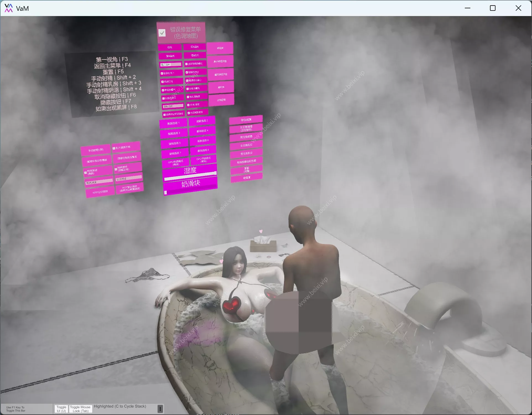The height and width of the screenshot is (415, 532).
Task: Click the VaM logo in title bar
Action: [9, 8]
